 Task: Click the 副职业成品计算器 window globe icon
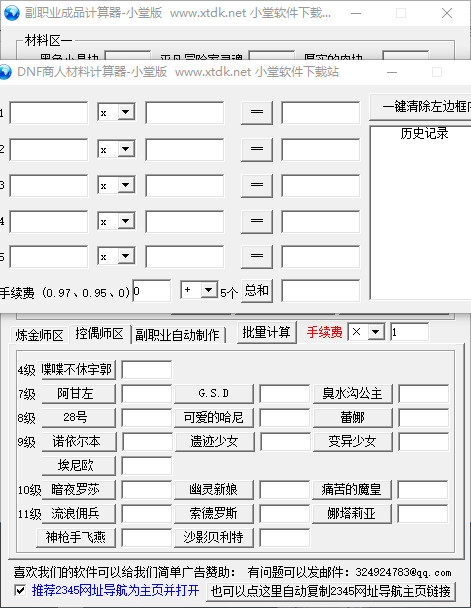click(12, 13)
